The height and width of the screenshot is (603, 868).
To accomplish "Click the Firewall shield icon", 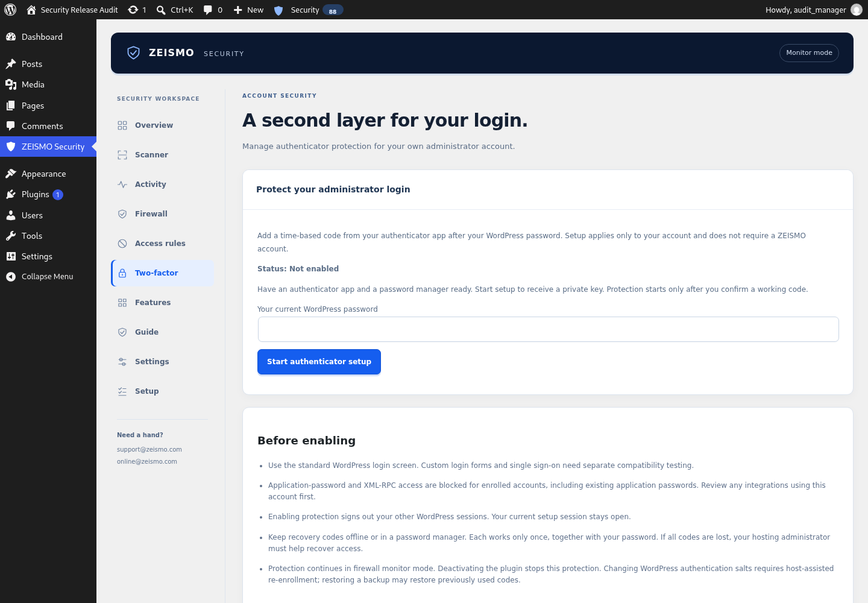I will 122,214.
